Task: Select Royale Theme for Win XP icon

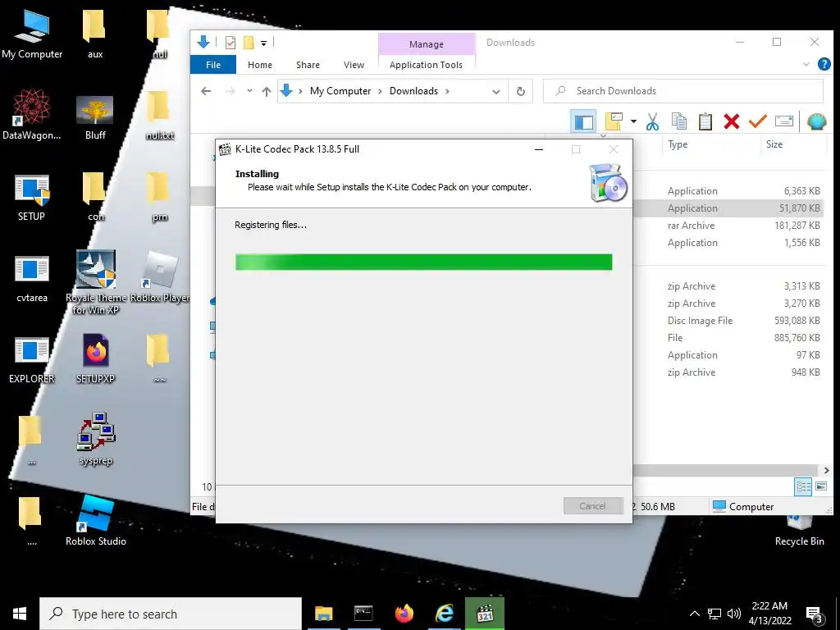Action: [96, 282]
